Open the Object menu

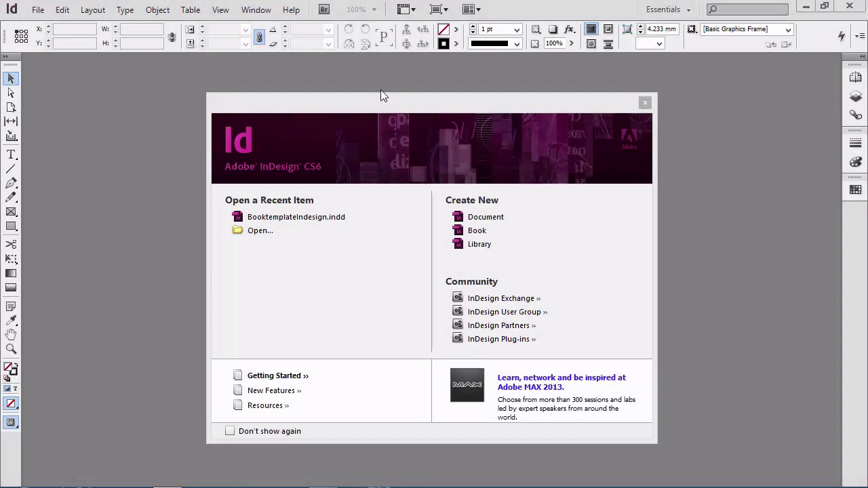[157, 9]
